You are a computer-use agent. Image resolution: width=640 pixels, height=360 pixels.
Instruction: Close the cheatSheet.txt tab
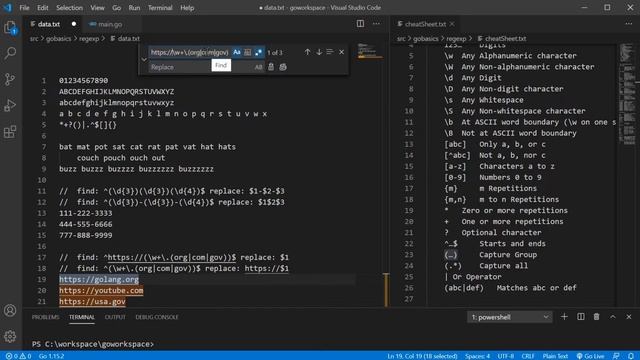click(452, 24)
